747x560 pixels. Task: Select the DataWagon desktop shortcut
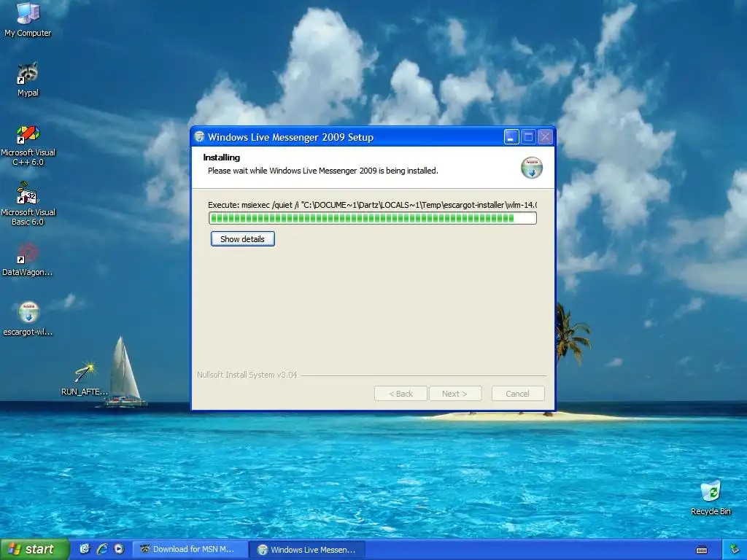pyautogui.click(x=28, y=260)
